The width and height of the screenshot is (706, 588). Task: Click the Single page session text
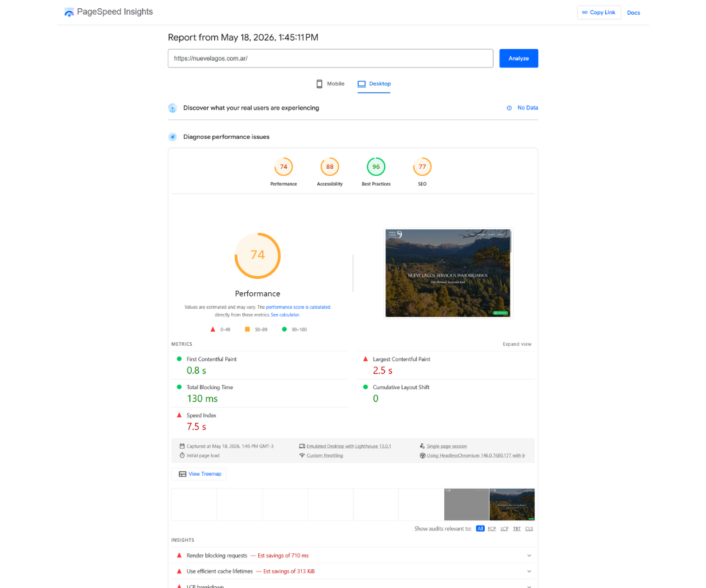click(447, 446)
